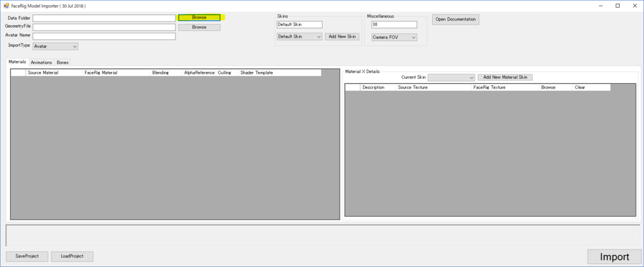The width and height of the screenshot is (644, 267).
Task: Click the Avatar Name input field
Action: tap(104, 36)
